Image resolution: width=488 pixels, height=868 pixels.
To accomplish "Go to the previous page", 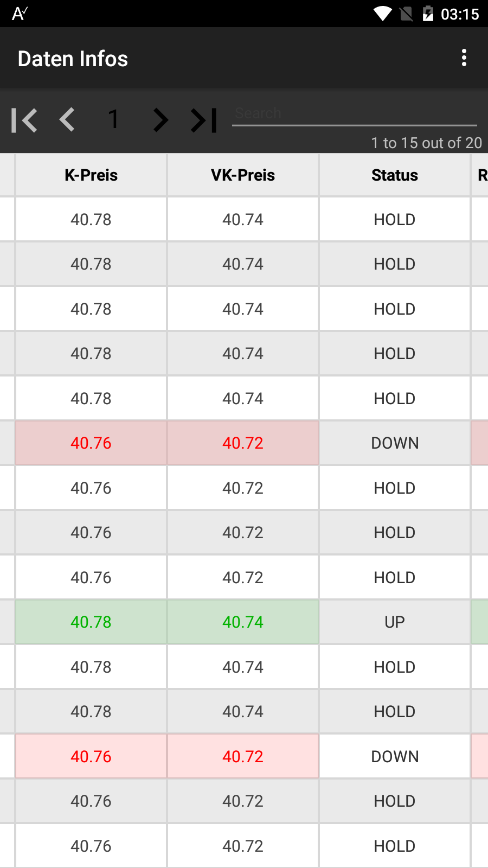I will (67, 120).
